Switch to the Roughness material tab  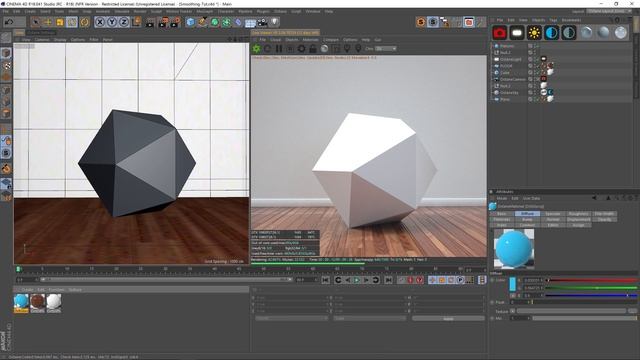578,213
